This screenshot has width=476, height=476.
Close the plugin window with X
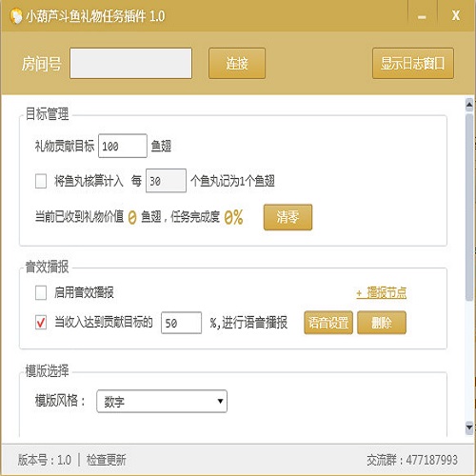click(x=456, y=15)
